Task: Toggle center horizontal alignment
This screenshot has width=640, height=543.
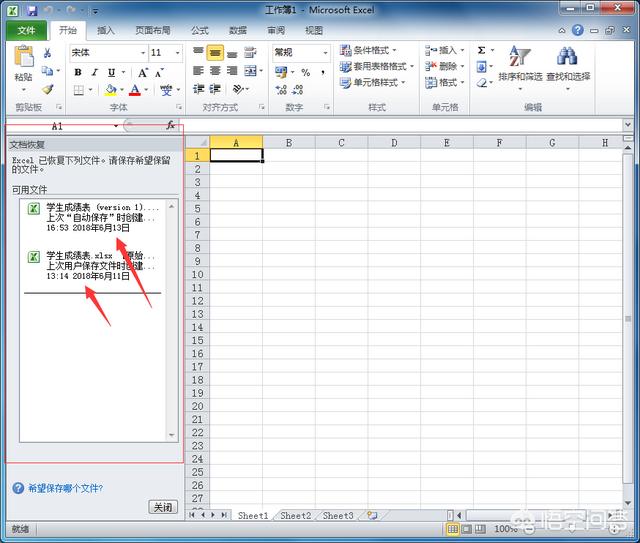Action: pos(214,72)
